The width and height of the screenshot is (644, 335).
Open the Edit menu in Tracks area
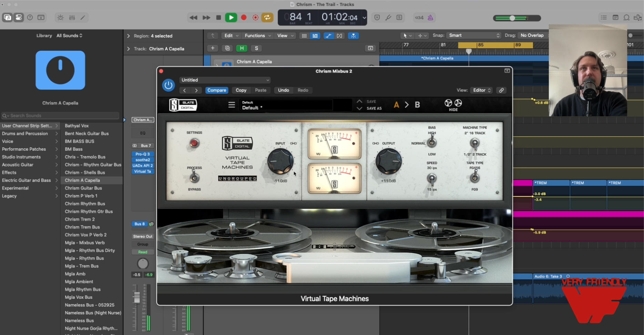coord(231,35)
